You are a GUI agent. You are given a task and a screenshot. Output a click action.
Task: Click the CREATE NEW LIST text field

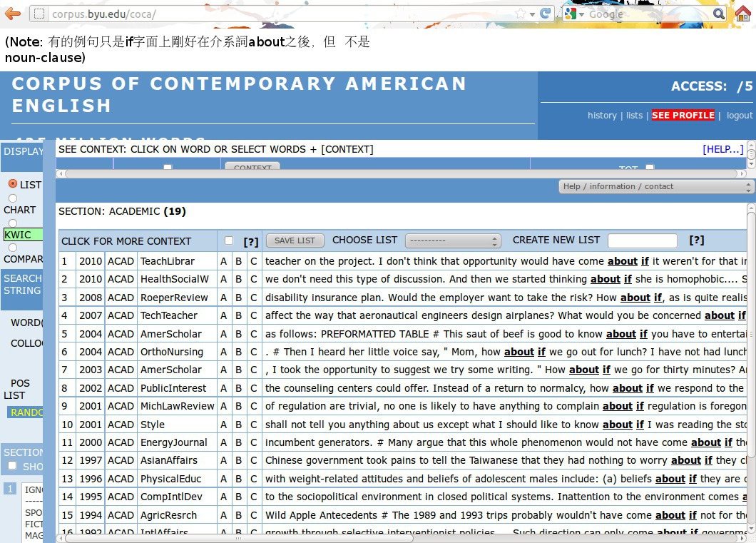click(642, 240)
